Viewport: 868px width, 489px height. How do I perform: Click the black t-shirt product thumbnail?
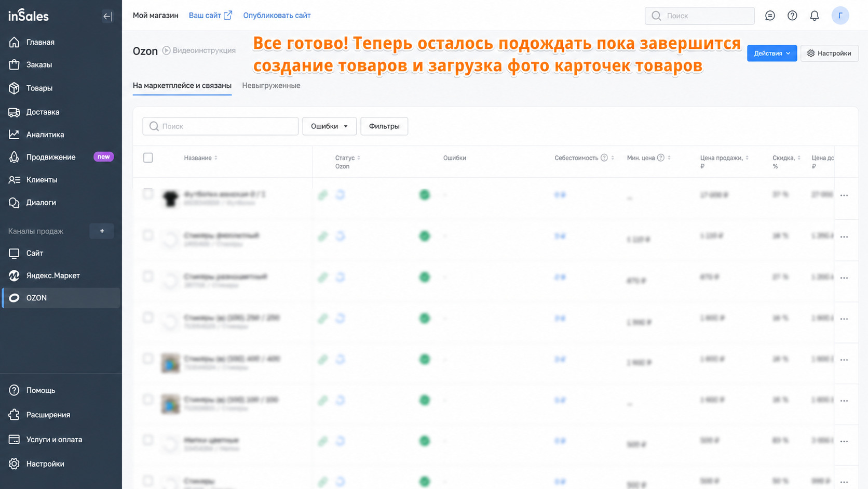(x=170, y=198)
